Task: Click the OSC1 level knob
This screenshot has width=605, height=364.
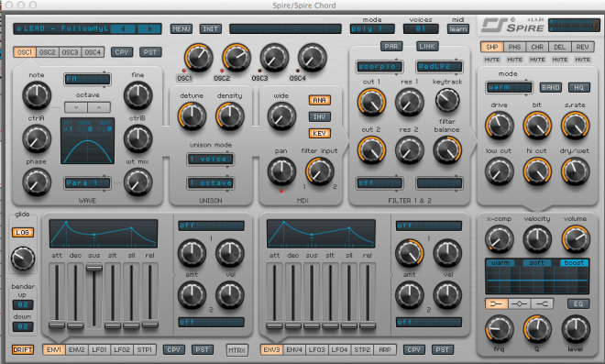Action: (198, 58)
